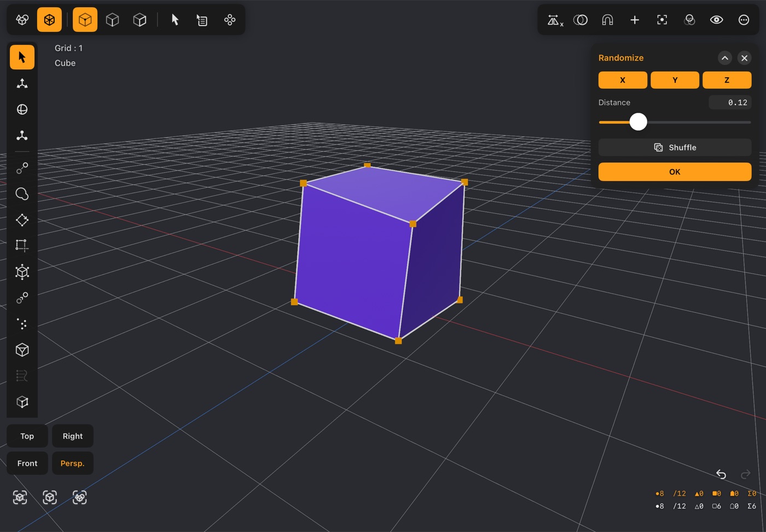
Task: Collapse the Randomize panel with chevron
Action: (724, 58)
